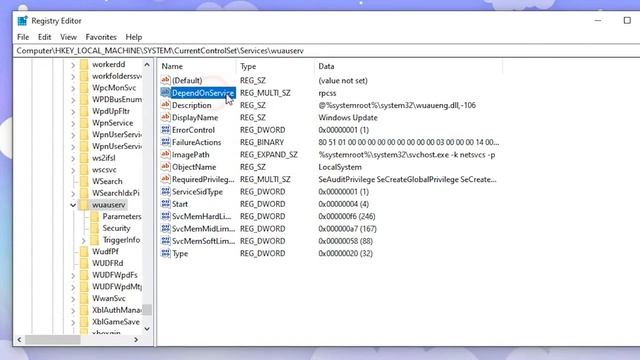The image size is (640, 360).
Task: Click the DependOnService value icon
Action: [165, 92]
